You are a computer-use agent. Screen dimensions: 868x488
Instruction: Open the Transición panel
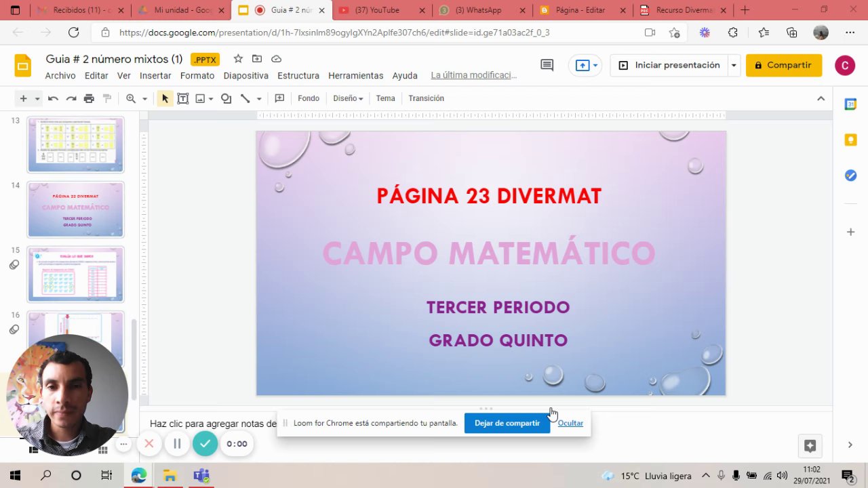click(426, 98)
